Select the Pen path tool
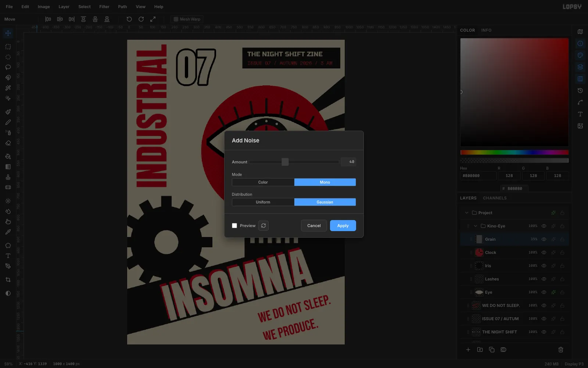This screenshot has width=588, height=368. coord(8,266)
